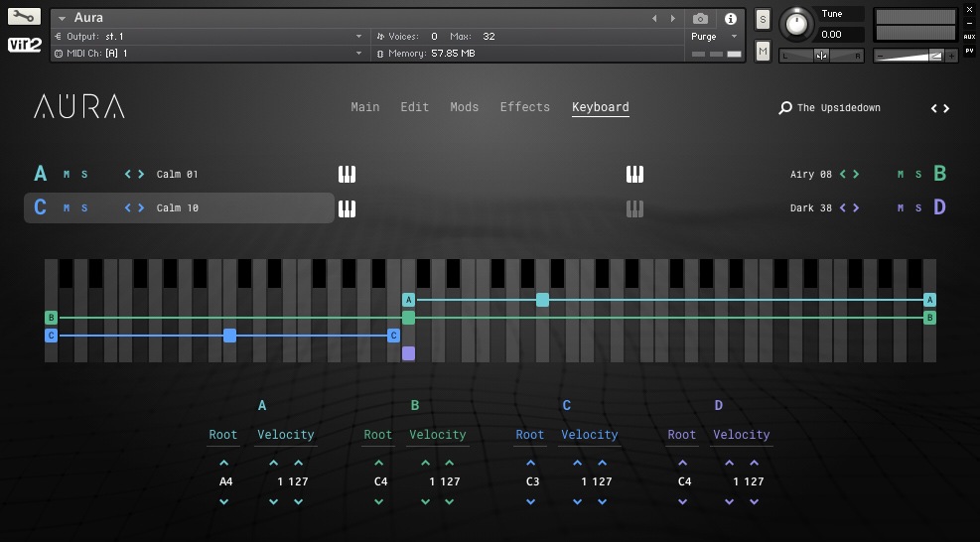Click the Tune knob
The width and height of the screenshot is (980, 542).
(795, 24)
